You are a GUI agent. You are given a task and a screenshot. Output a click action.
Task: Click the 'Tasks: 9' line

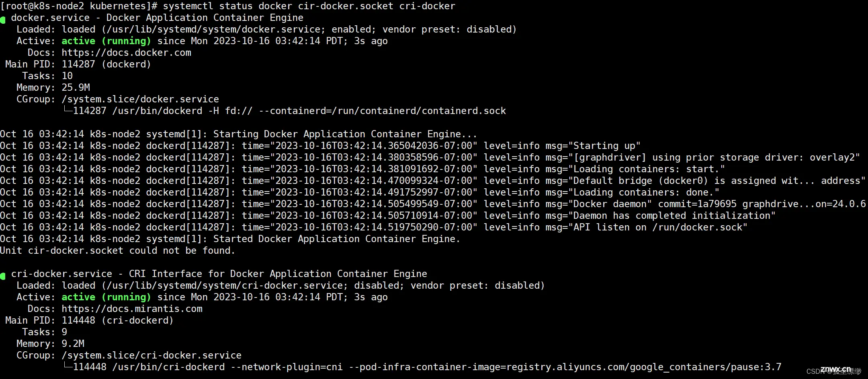[x=45, y=332]
